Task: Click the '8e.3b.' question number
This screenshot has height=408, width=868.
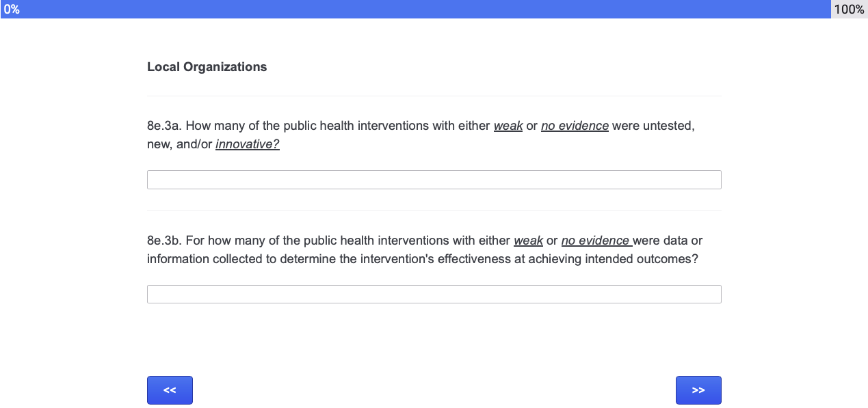Action: coord(165,241)
